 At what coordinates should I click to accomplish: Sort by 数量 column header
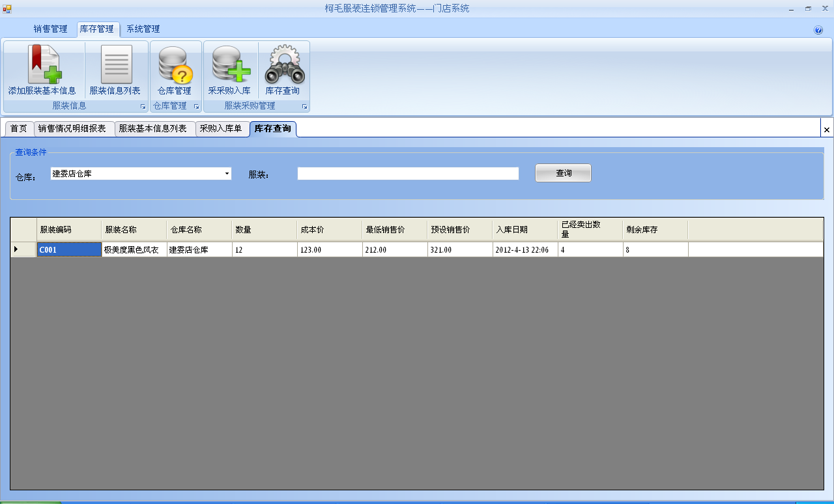point(265,230)
